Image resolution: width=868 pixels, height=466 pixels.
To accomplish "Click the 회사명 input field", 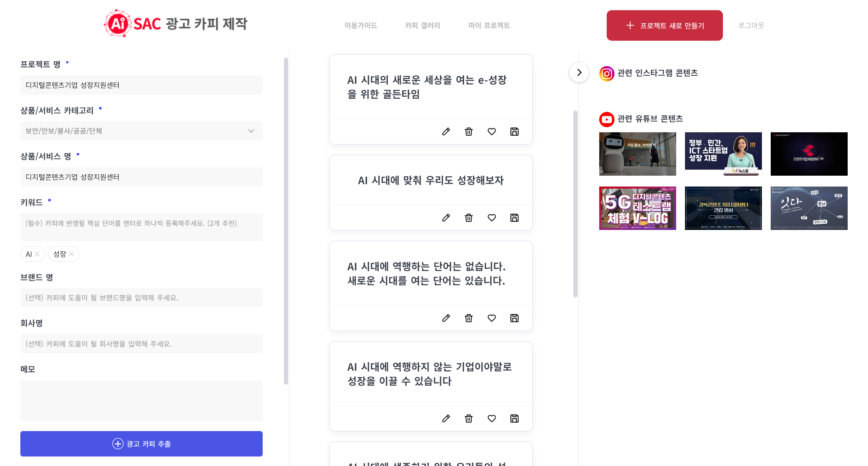I will 141,344.
